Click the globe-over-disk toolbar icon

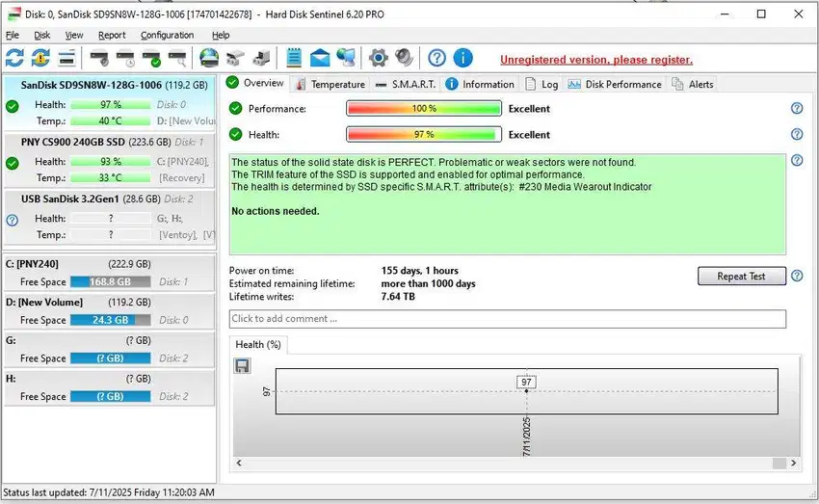[x=209, y=58]
